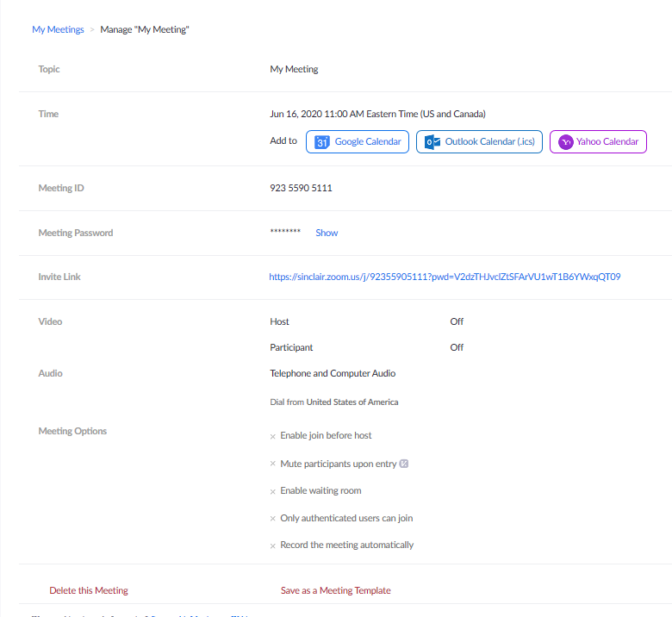Screen dimensions: 672x617
Task: Click X icon beside Record the meeting automatically
Action: click(x=273, y=546)
